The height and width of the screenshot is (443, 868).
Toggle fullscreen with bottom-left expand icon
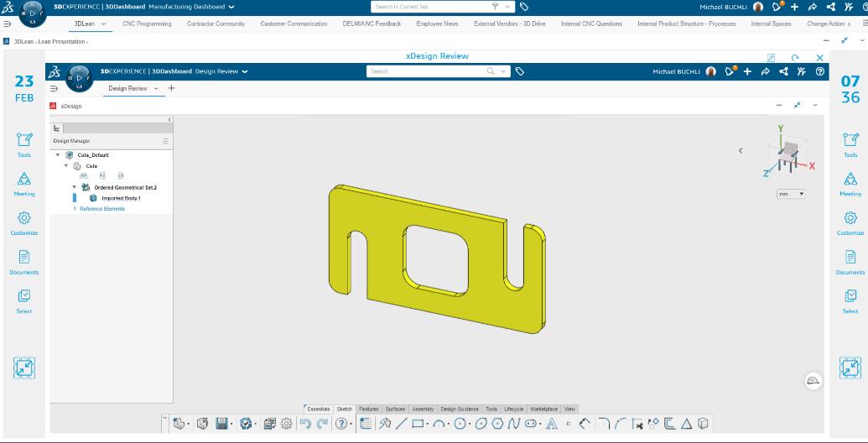click(24, 367)
